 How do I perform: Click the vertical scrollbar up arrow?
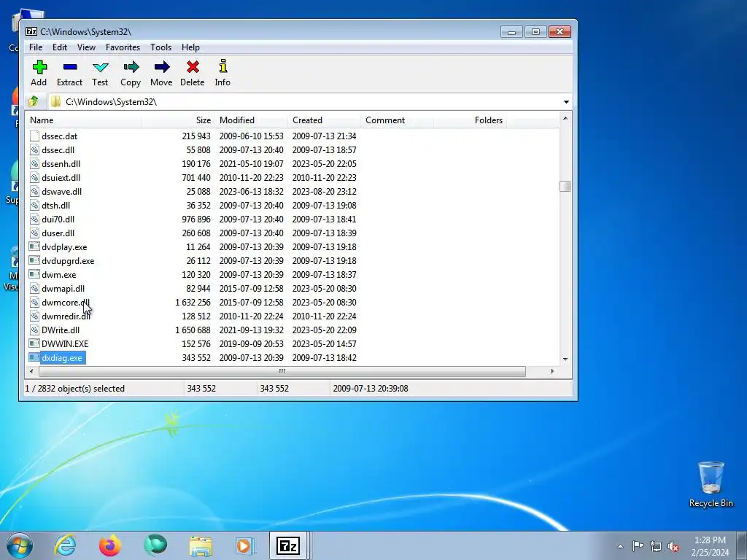tap(565, 118)
